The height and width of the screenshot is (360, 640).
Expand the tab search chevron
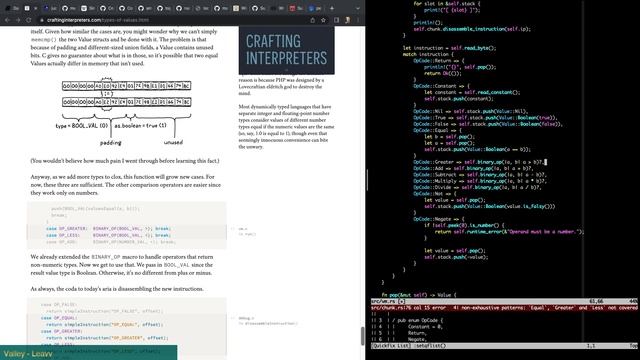tap(358, 8)
